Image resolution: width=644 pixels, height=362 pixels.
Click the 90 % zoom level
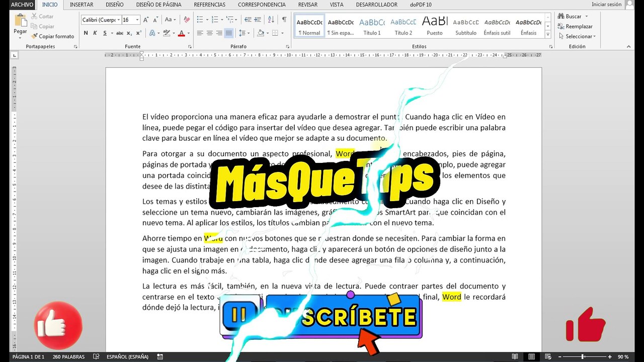pos(623,357)
